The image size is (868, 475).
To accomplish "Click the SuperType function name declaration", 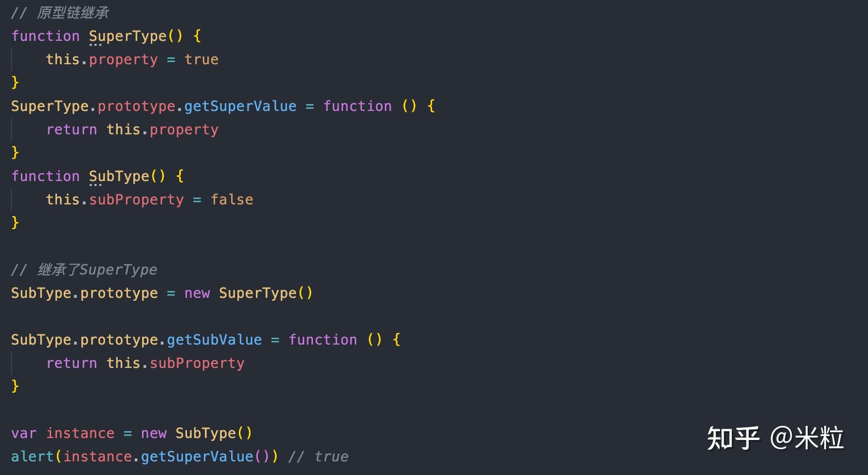I will click(127, 37).
